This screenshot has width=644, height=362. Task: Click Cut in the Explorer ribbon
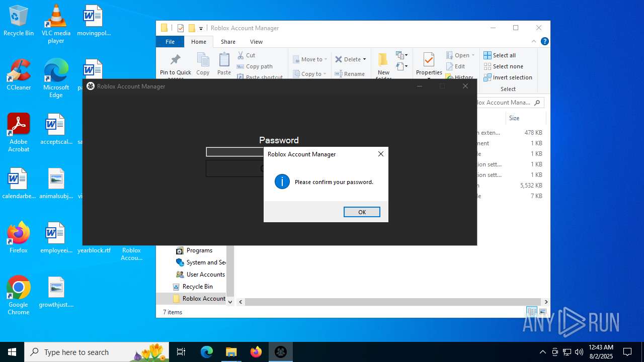coord(246,55)
